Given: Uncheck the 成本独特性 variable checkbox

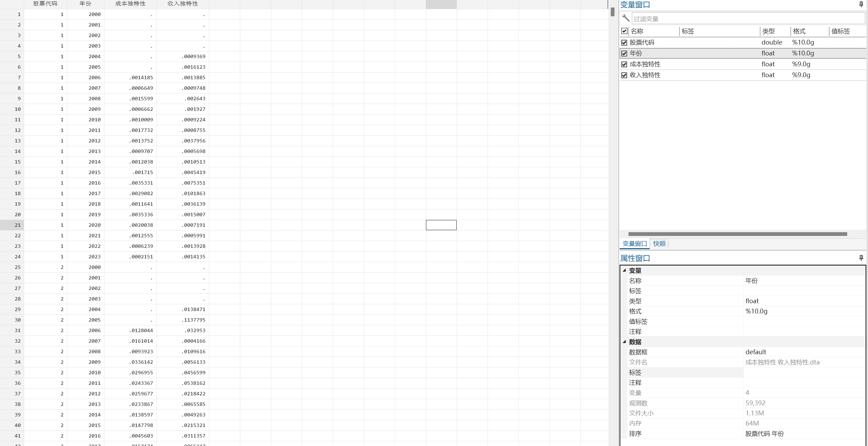Looking at the screenshot, I should pos(624,64).
